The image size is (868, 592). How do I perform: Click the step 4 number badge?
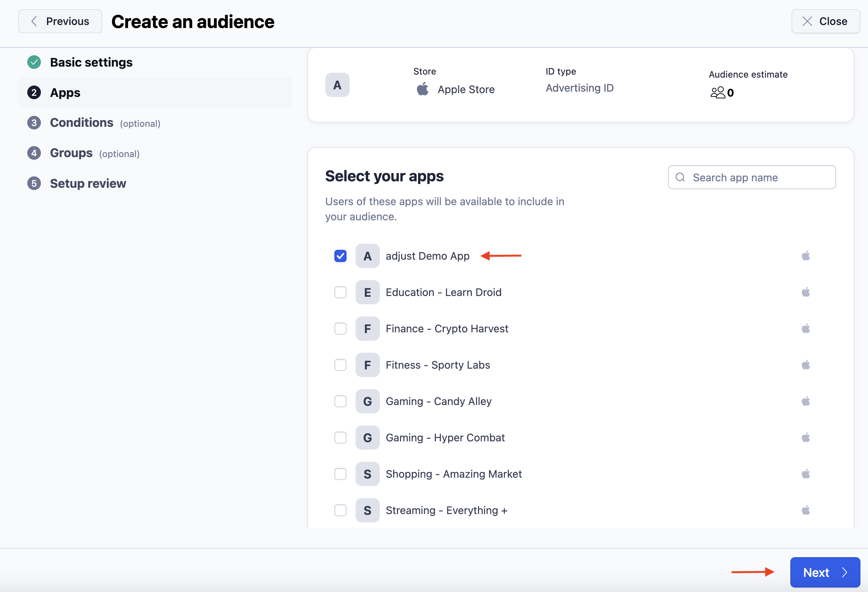pyautogui.click(x=34, y=153)
